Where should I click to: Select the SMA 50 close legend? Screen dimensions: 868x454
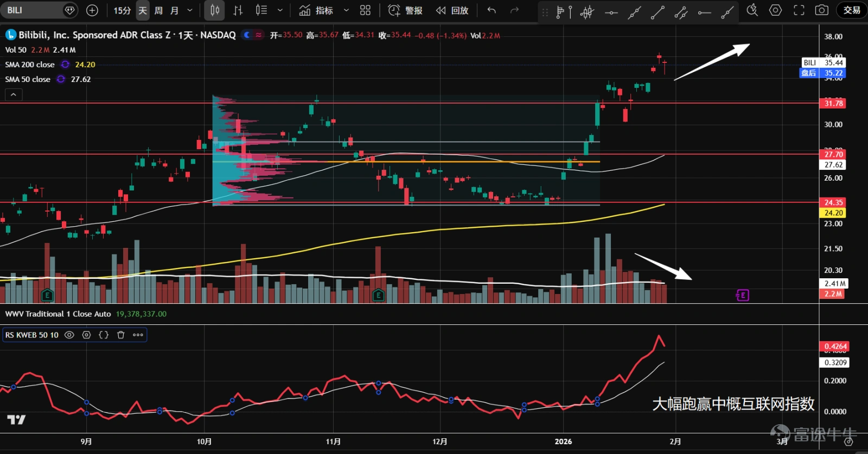[x=28, y=79]
